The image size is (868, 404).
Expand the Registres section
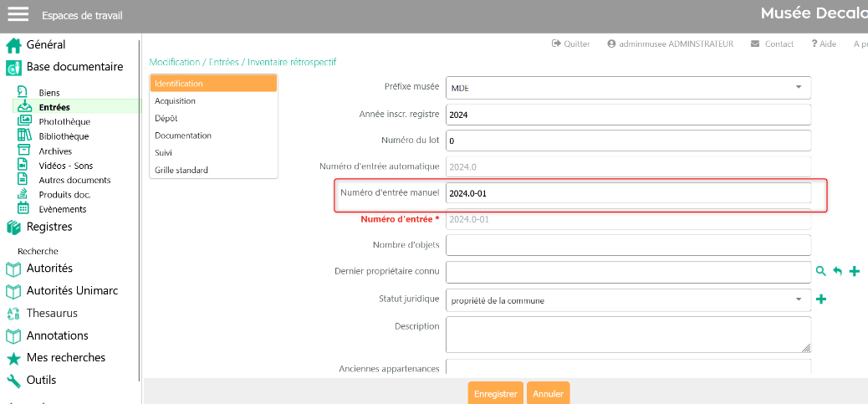coord(49,227)
